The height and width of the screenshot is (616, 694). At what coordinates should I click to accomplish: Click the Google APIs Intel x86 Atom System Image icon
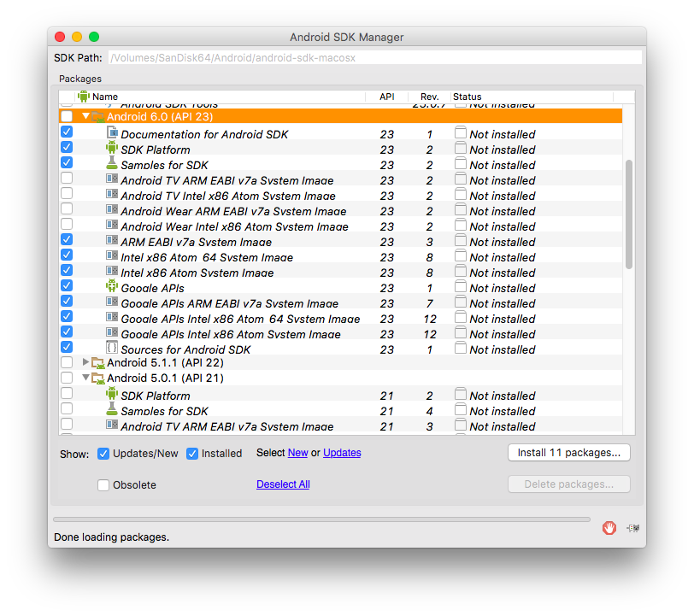(112, 331)
